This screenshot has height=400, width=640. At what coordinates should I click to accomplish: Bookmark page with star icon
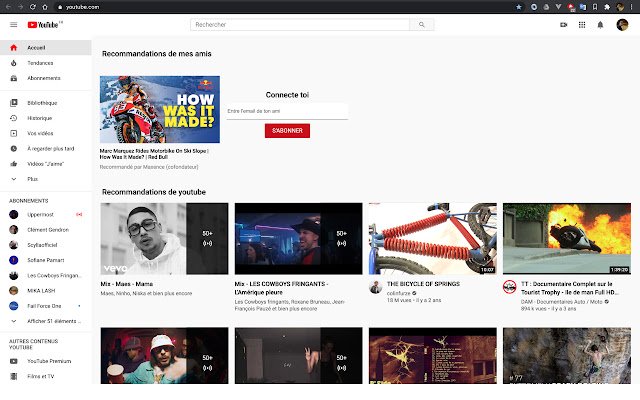pyautogui.click(x=519, y=7)
